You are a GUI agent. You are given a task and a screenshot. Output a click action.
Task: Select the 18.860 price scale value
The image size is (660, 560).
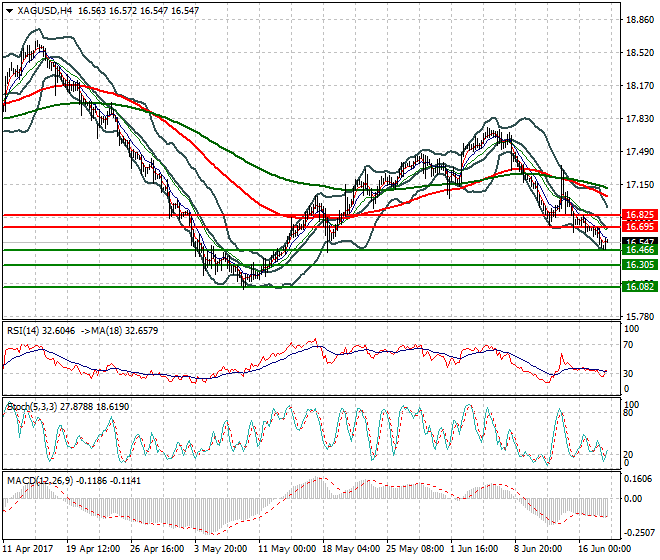(x=640, y=20)
